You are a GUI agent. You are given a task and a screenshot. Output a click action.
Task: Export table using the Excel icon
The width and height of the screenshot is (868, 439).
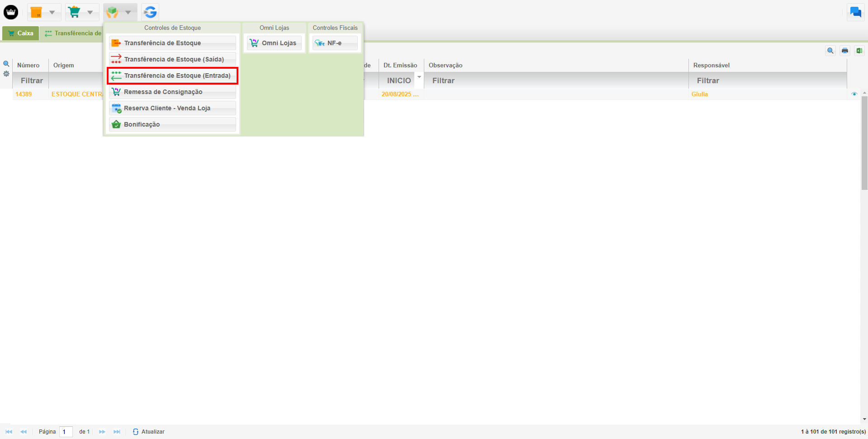pyautogui.click(x=859, y=51)
